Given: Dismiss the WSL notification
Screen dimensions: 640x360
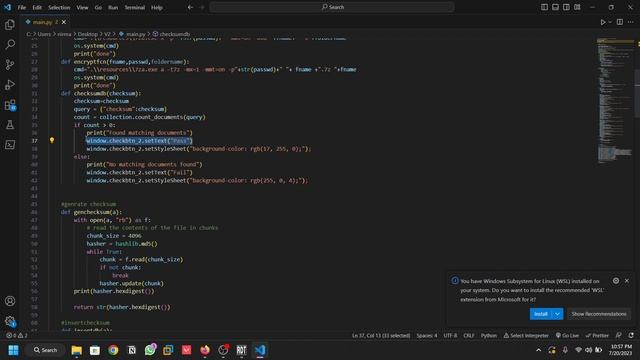Looking at the screenshot, I should 627,281.
